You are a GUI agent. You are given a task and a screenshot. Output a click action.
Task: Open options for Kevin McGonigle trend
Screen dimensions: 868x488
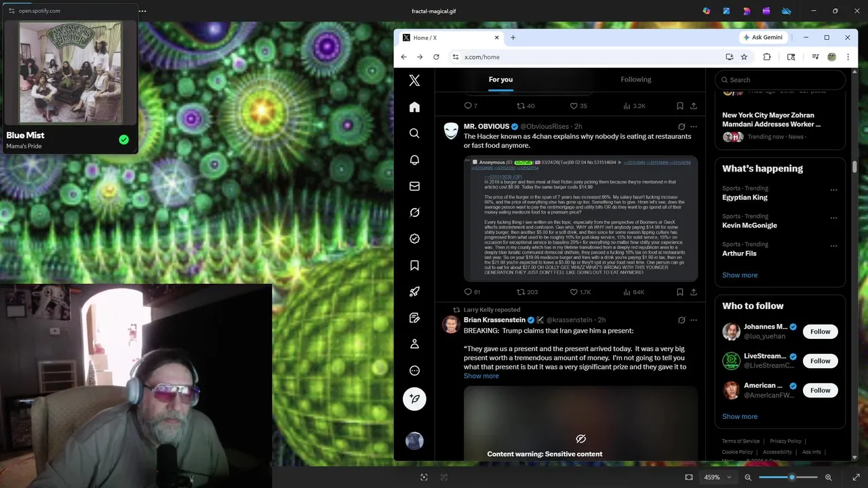(x=833, y=218)
